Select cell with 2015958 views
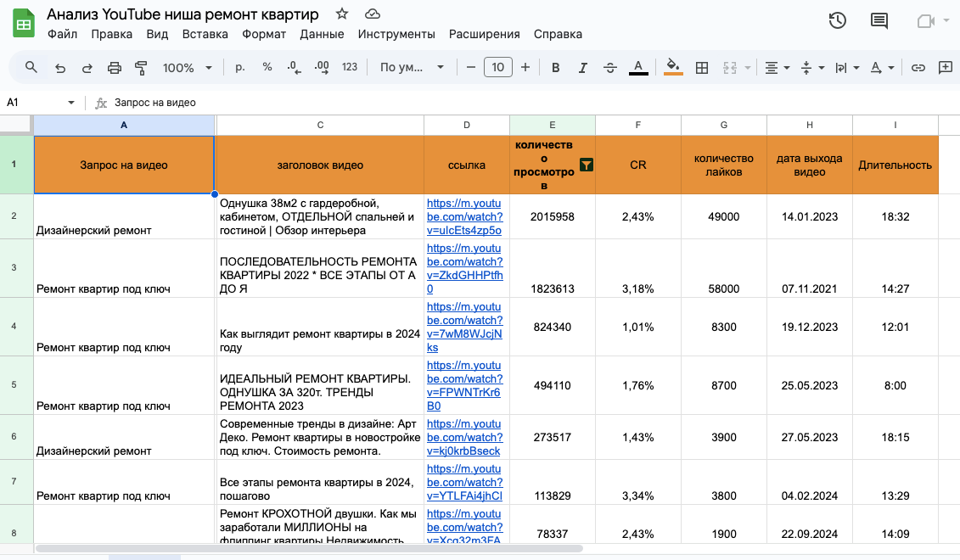The height and width of the screenshot is (560, 960). [553, 216]
